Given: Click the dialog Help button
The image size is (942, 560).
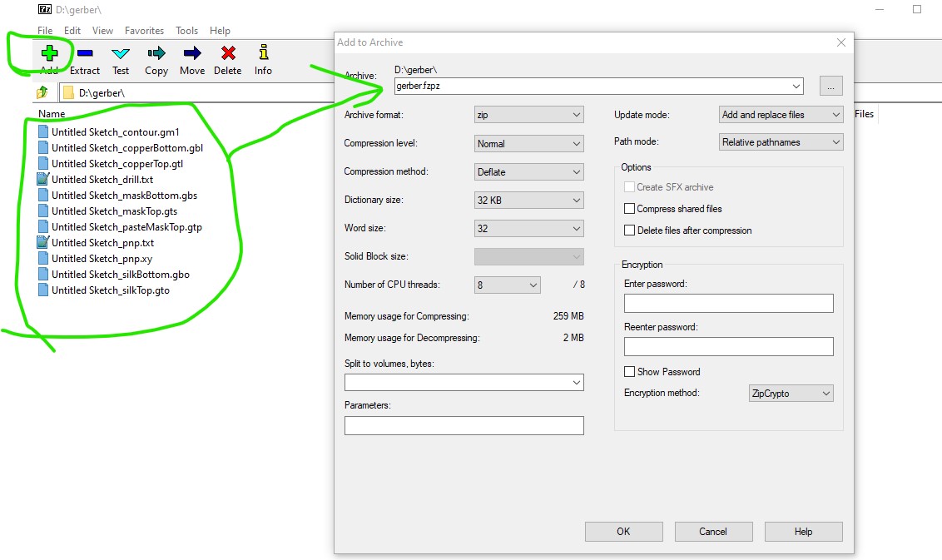Looking at the screenshot, I should (803, 532).
